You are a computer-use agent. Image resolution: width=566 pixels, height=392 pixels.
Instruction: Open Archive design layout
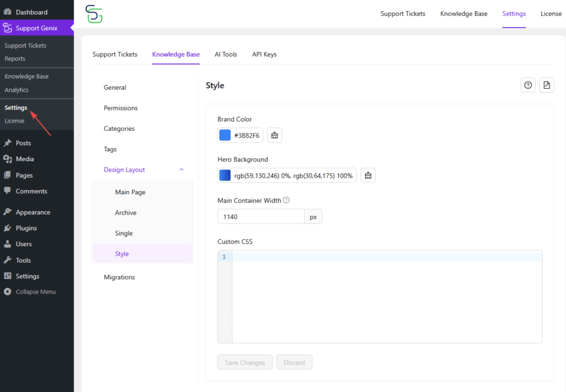[125, 213]
